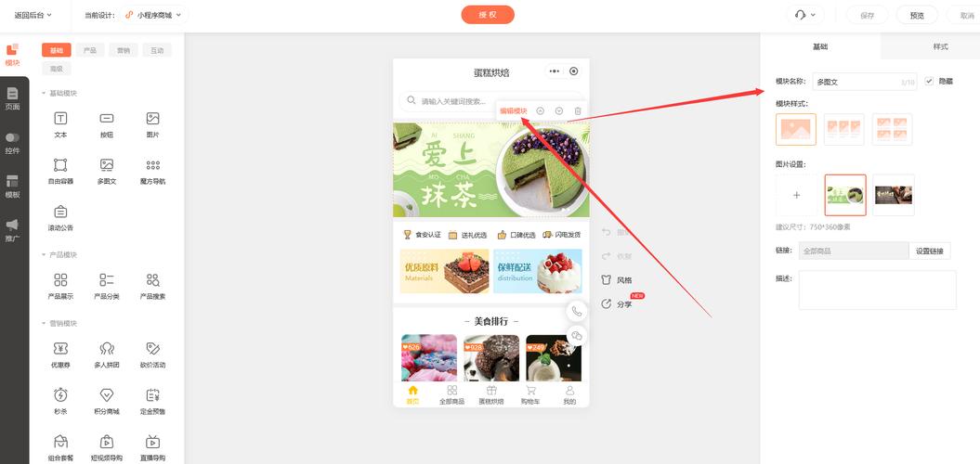Image resolution: width=980 pixels, height=464 pixels.
Task: Collapse the 基础模块 section
Action: [x=59, y=93]
